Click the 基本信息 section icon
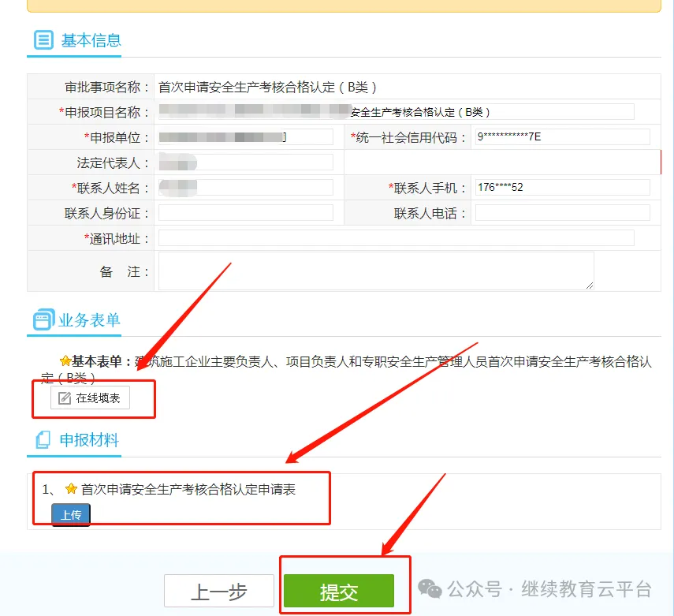674x616 pixels. coord(43,39)
